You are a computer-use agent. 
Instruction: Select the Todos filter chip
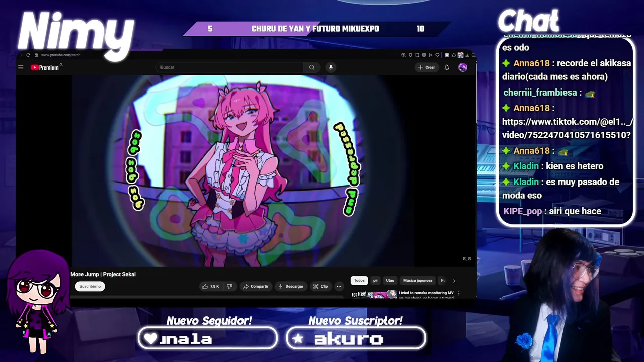359,280
